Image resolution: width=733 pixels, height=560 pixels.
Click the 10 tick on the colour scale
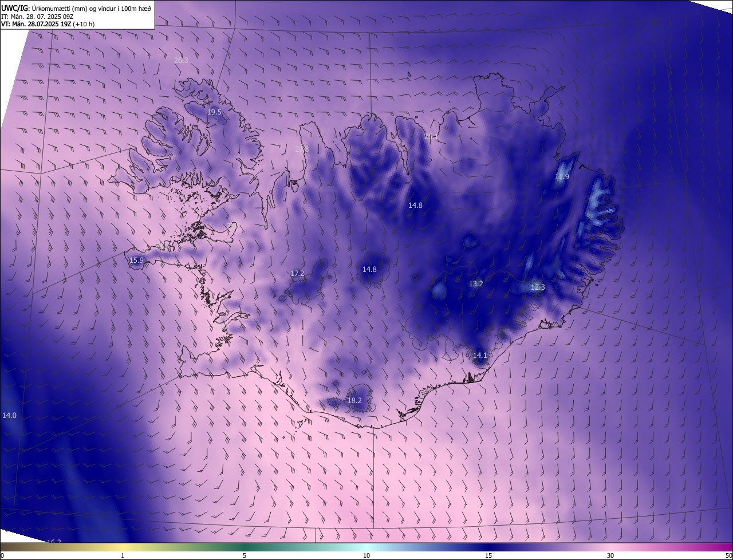[366, 555]
